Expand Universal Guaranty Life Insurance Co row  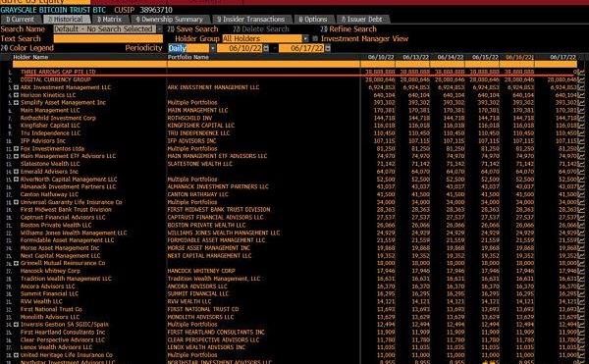(16, 202)
